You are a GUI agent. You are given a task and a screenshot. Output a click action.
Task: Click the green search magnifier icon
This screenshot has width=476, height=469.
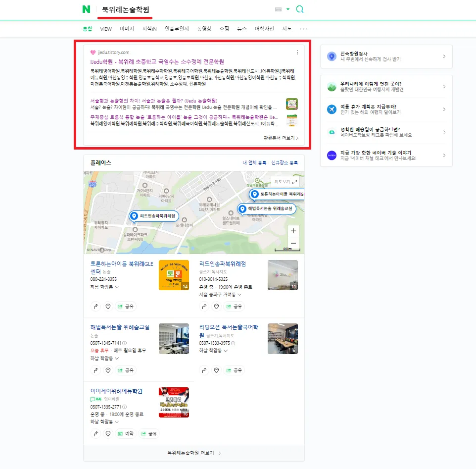(x=300, y=9)
